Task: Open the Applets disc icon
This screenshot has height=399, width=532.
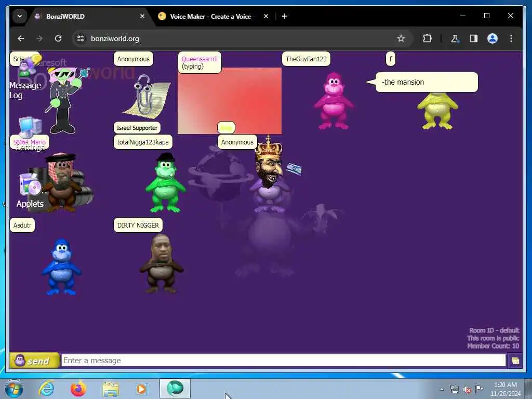Action: pos(30,185)
